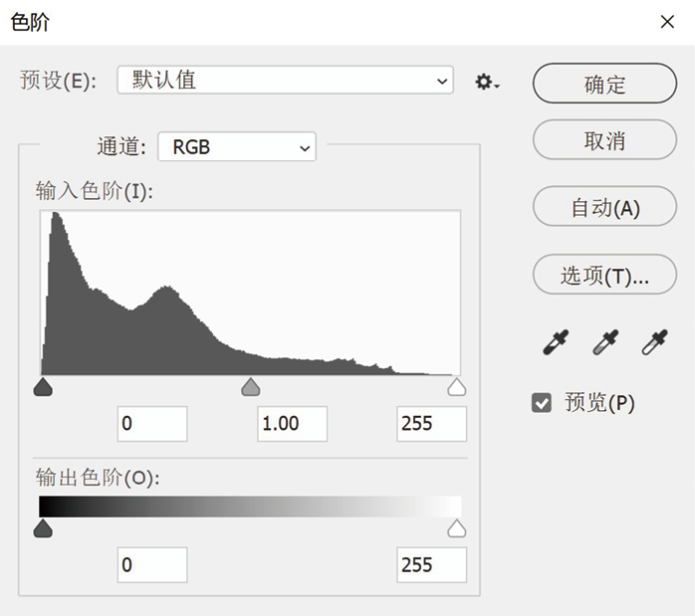
Task: Click the input white highlight slider handle
Action: click(x=457, y=387)
